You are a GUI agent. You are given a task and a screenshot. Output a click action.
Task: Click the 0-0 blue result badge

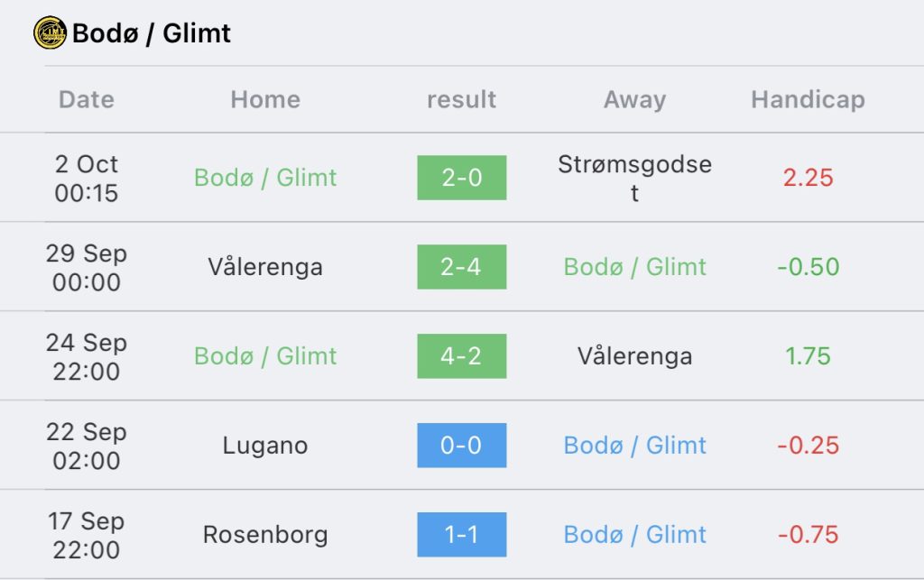[x=462, y=446]
